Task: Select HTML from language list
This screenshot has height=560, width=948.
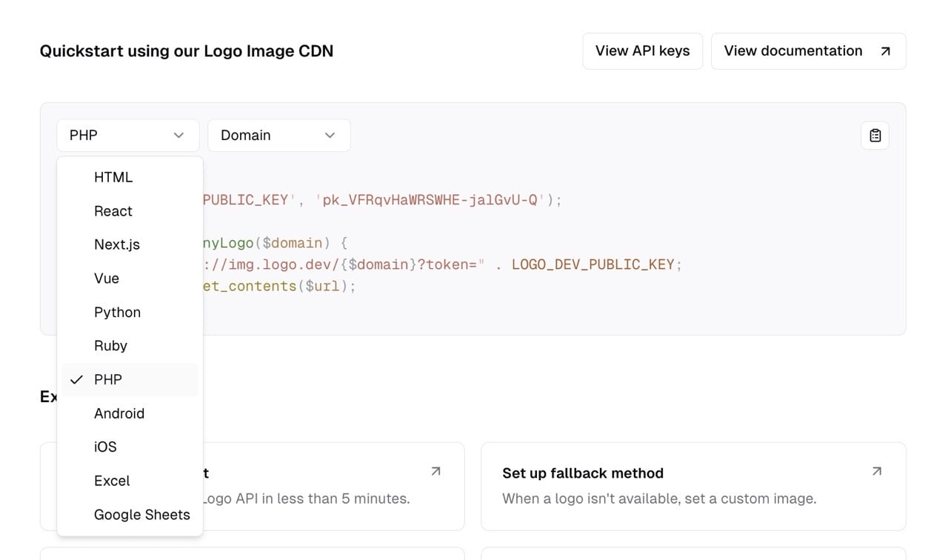Action: point(113,177)
